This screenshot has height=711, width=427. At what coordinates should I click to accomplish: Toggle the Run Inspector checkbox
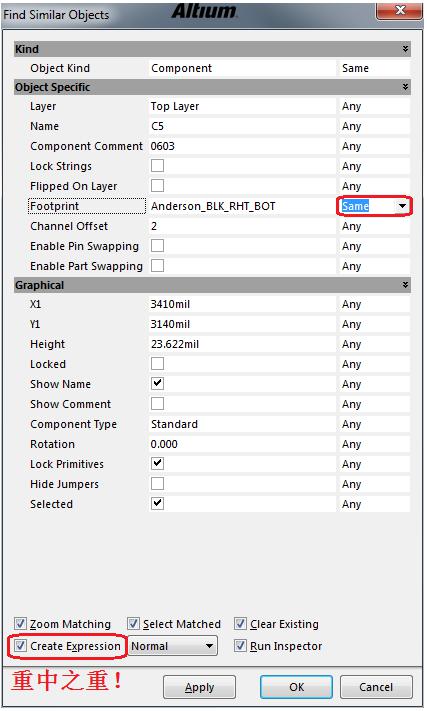(x=241, y=646)
